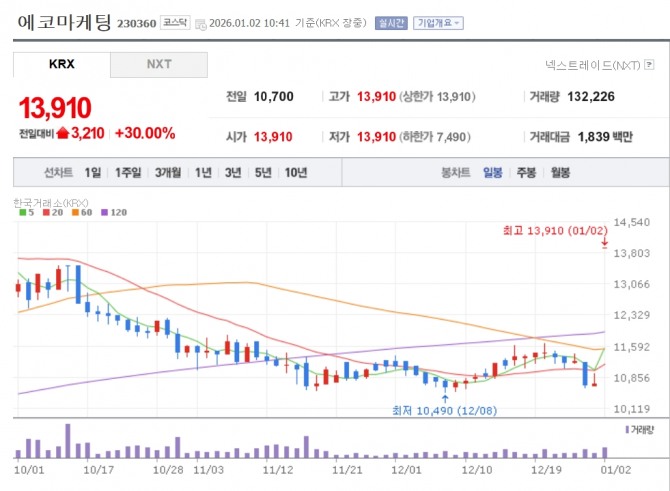Switch to the NXT tab
670x491 pixels.
(x=159, y=65)
